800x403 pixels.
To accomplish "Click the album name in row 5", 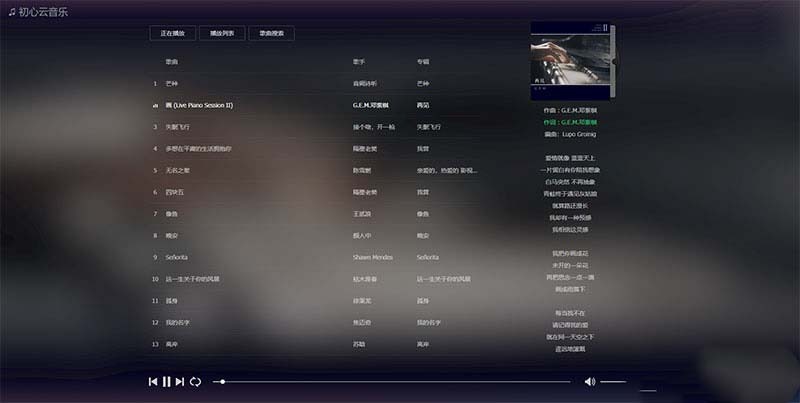I will (447, 170).
